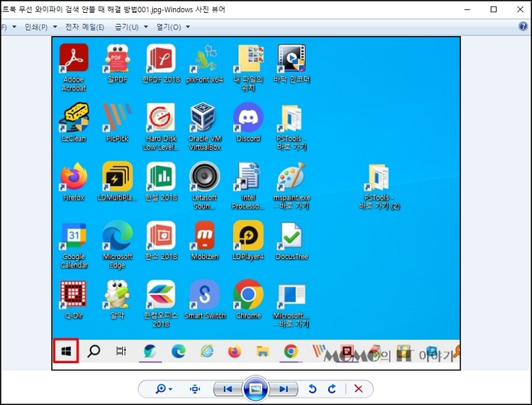Open File Explorer from the taskbar
532x405 pixels.
pos(262,351)
